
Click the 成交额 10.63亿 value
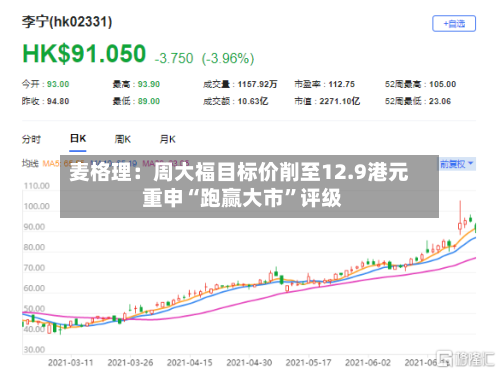(x=253, y=101)
